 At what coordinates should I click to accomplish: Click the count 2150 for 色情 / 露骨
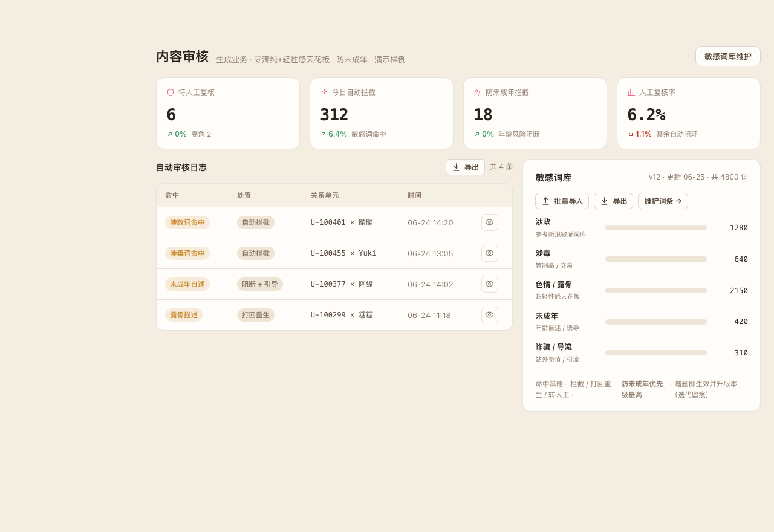[x=739, y=291]
